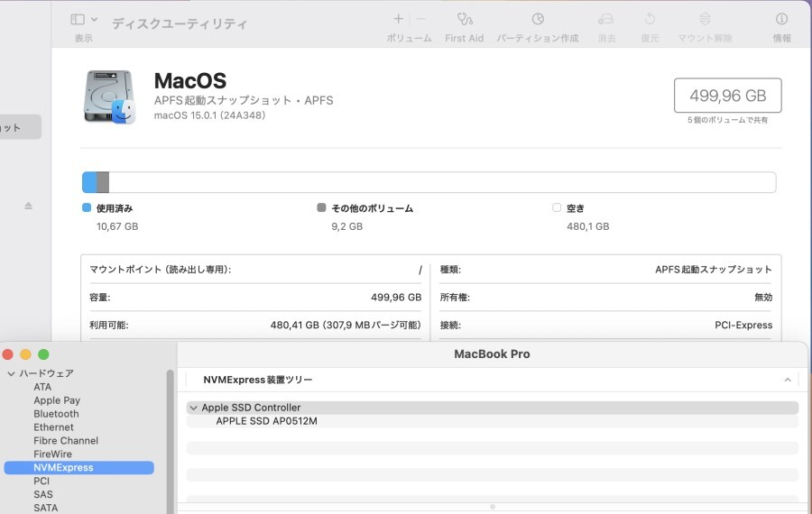The image size is (812, 514).
Task: Select the APPLE SSD AP0512M row
Action: coord(493,421)
